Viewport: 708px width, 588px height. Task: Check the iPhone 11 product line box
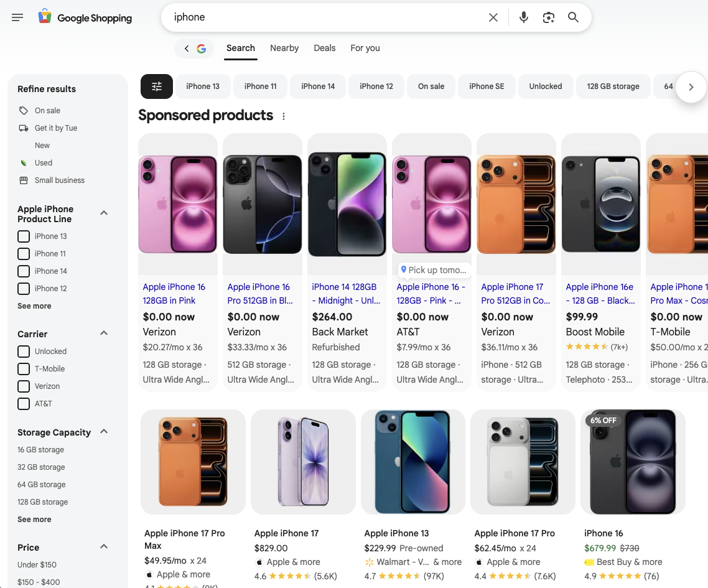[24, 254]
